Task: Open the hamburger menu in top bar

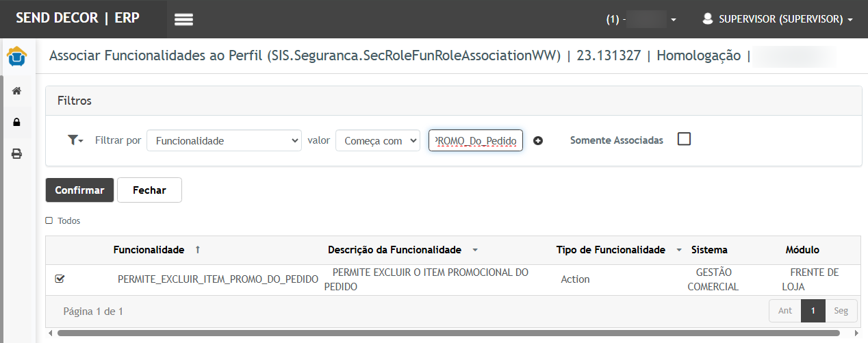Action: [183, 19]
